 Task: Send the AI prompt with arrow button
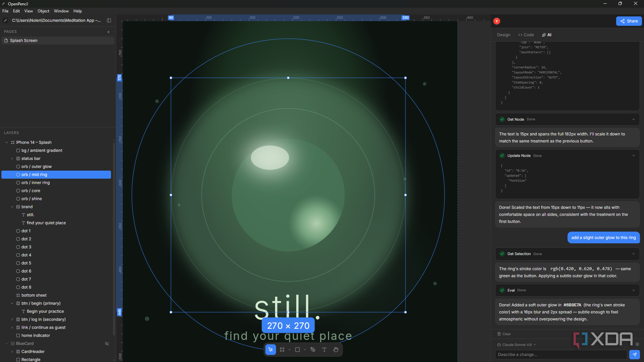coord(634,355)
